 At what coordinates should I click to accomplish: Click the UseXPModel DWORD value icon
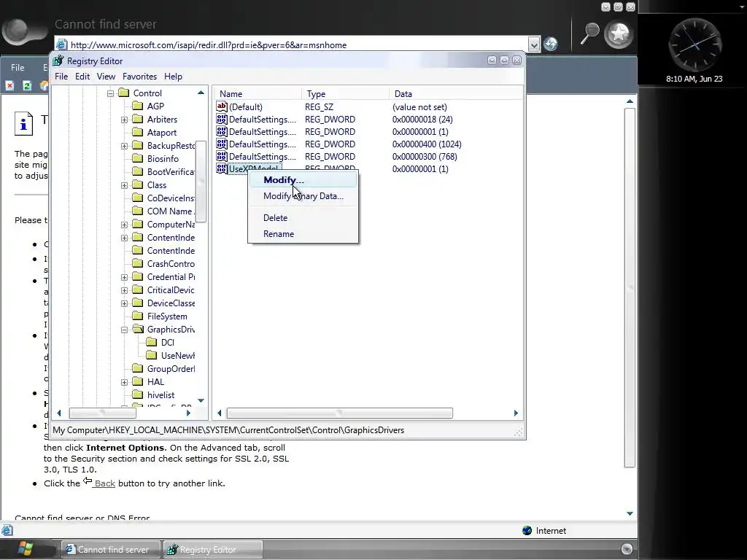point(222,168)
